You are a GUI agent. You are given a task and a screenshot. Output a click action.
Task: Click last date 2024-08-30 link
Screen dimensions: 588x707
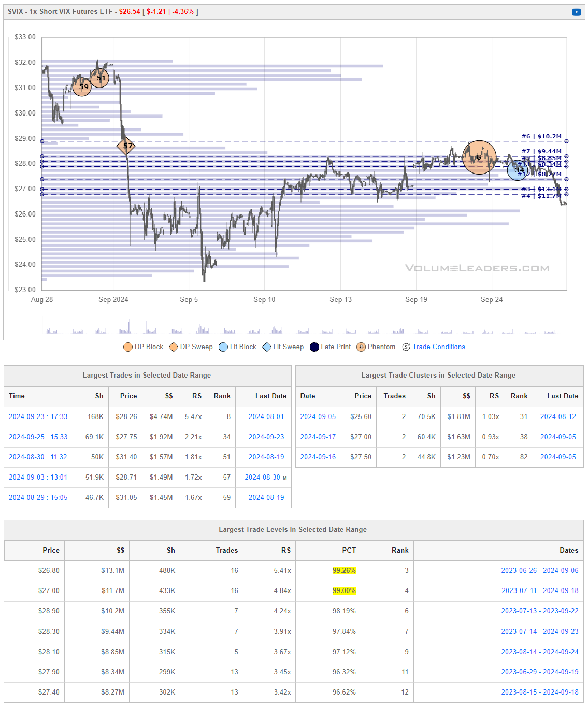pos(262,477)
